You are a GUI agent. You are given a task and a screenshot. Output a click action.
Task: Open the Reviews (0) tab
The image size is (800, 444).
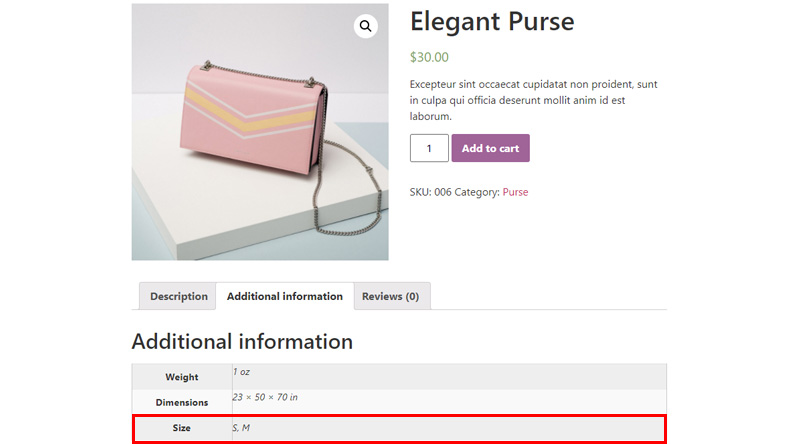point(390,296)
